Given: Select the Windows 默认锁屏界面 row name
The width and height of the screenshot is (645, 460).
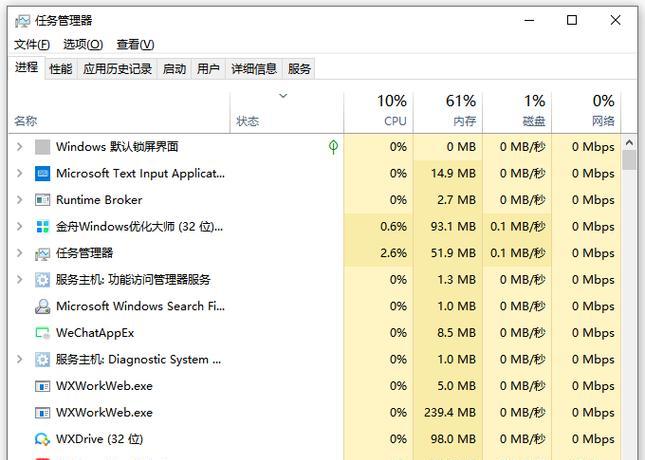Looking at the screenshot, I should click(117, 146).
